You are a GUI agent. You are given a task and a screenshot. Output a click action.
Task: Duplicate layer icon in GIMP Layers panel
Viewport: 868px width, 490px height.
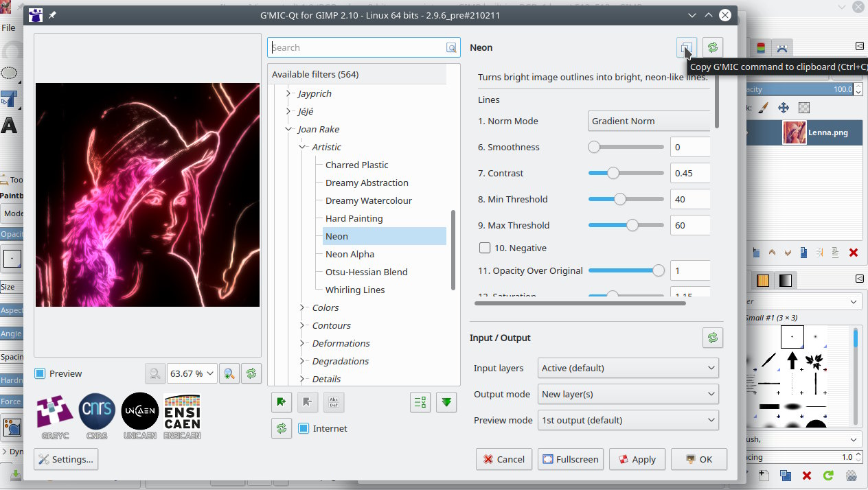pyautogui.click(x=804, y=253)
